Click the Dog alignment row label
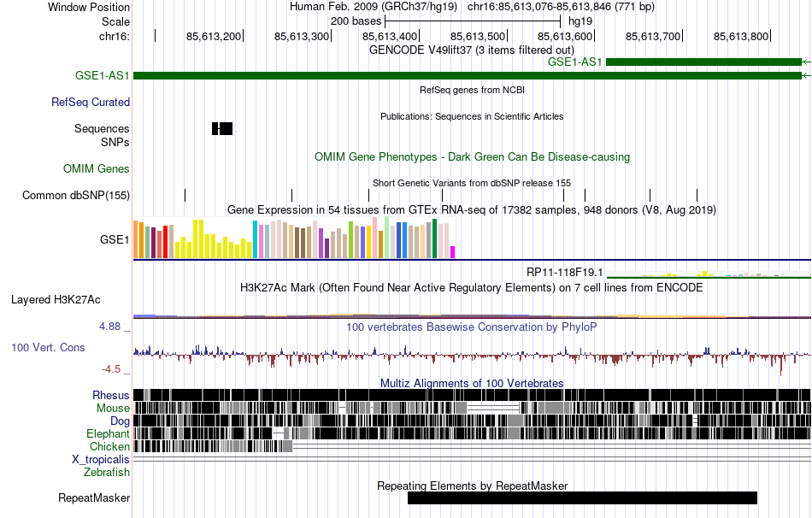The height and width of the screenshot is (518, 812). [120, 421]
